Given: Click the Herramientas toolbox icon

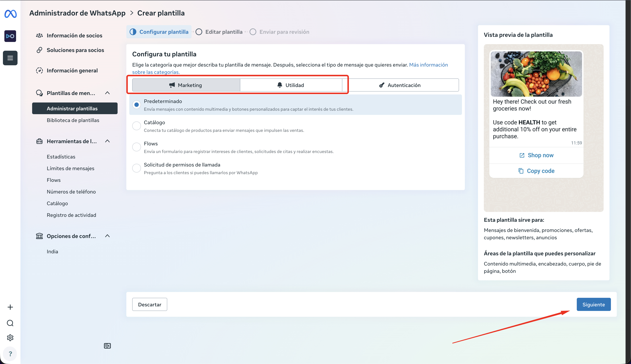Looking at the screenshot, I should click(39, 141).
